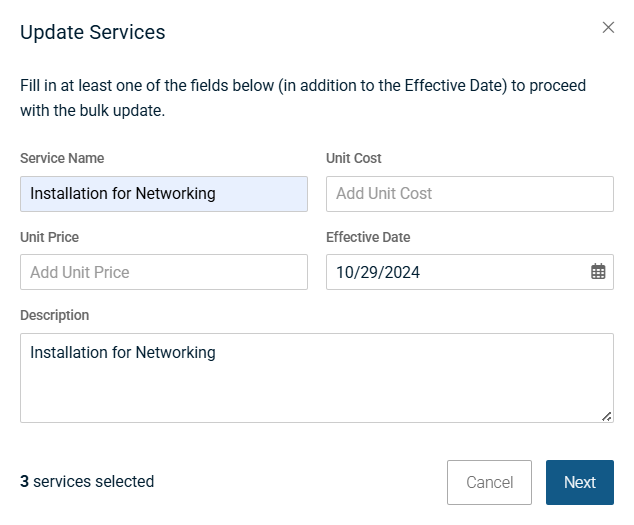Screen dimensions: 634x525
Task: Click the '3 services selected' text
Action: click(x=87, y=482)
